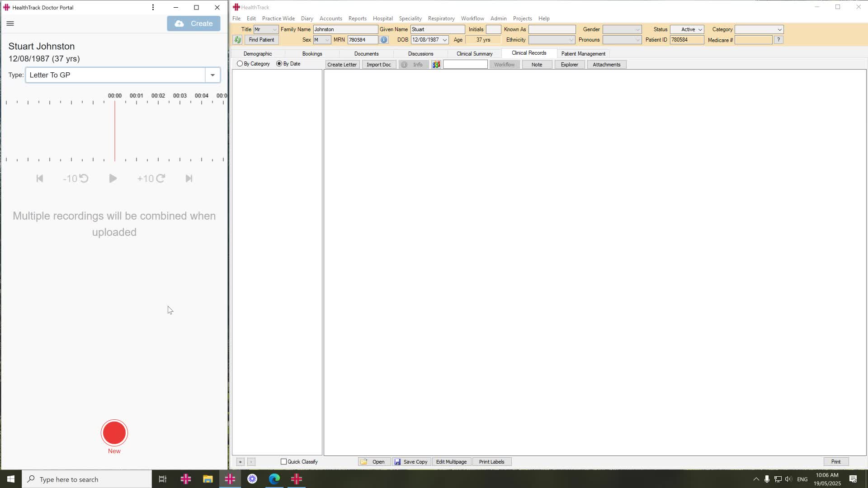
Task: Open the DOB date picker dropdown
Action: tap(445, 40)
